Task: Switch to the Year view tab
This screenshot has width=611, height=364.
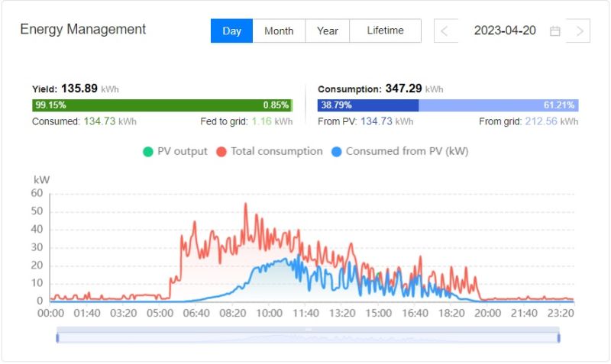Action: tap(328, 31)
